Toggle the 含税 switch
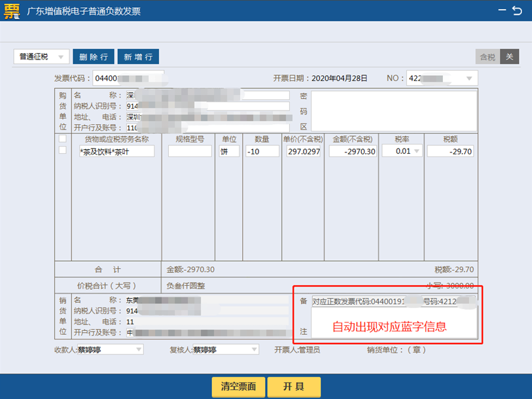This screenshot has width=532, height=399. click(488, 57)
